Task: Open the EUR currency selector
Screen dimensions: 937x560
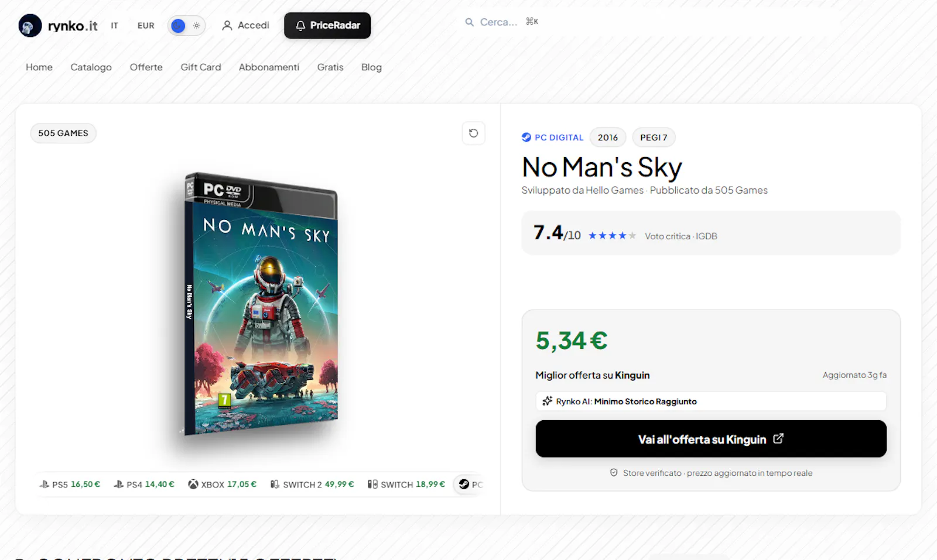Action: pyautogui.click(x=146, y=26)
